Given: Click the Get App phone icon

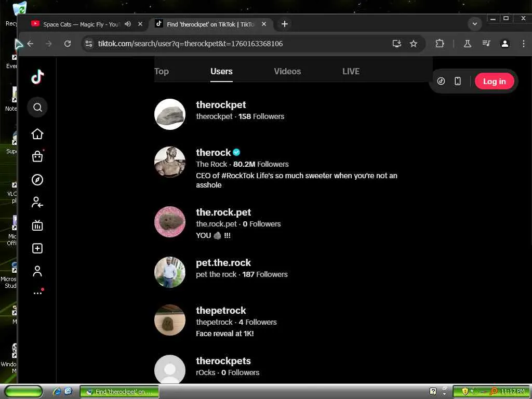Looking at the screenshot, I should (458, 81).
